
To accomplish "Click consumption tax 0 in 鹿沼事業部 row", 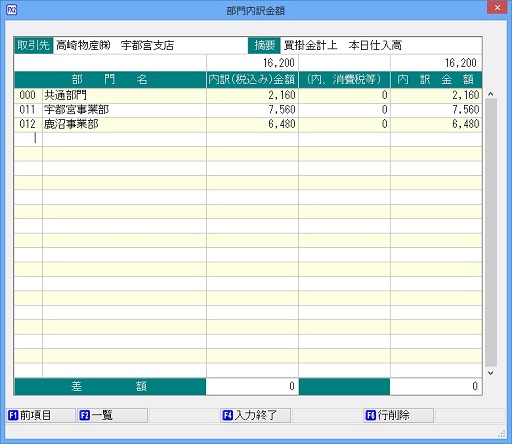I will (x=344, y=124).
